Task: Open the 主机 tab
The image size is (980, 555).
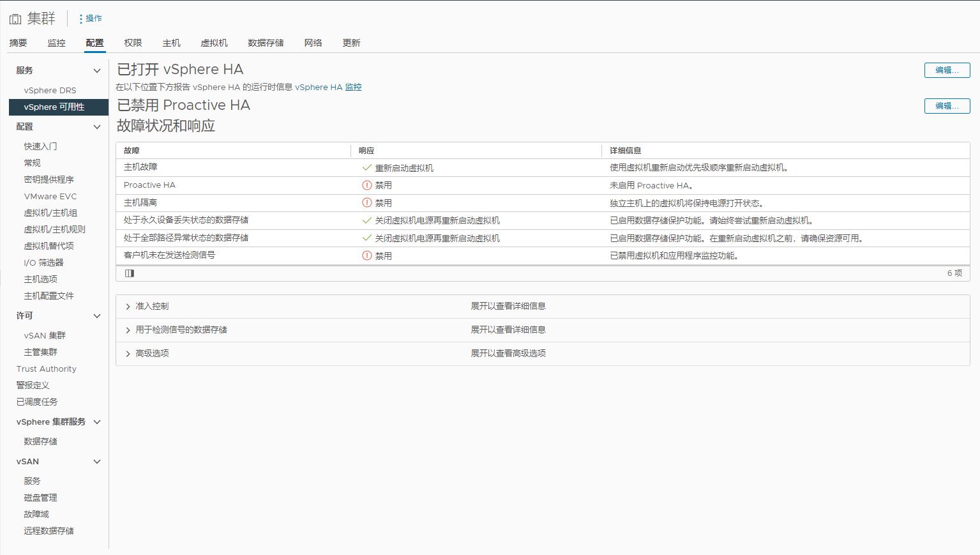Action: pos(171,43)
